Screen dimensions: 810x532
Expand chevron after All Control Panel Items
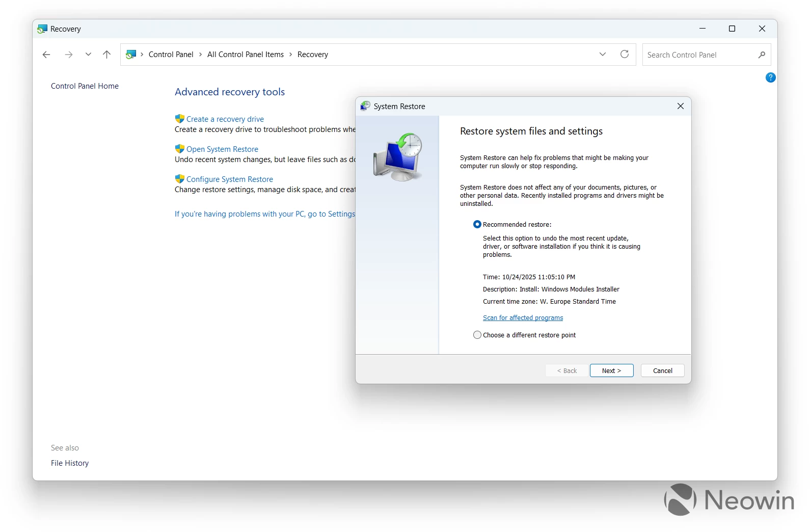coord(291,55)
